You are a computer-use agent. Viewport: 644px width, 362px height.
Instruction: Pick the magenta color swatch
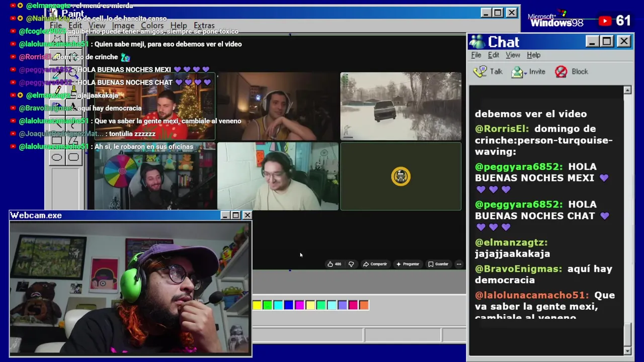click(x=299, y=305)
